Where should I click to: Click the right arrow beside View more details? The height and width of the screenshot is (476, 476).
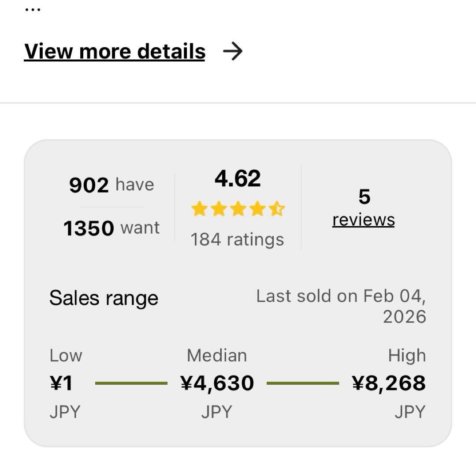click(233, 52)
